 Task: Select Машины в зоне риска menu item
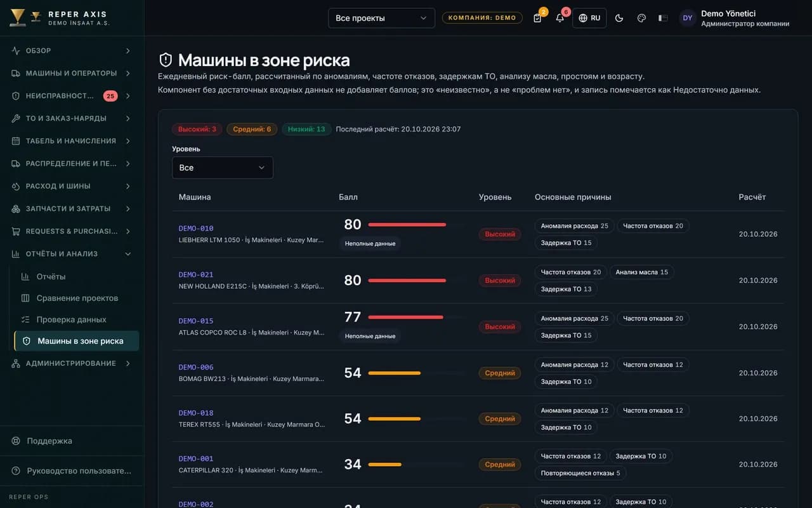click(77, 341)
